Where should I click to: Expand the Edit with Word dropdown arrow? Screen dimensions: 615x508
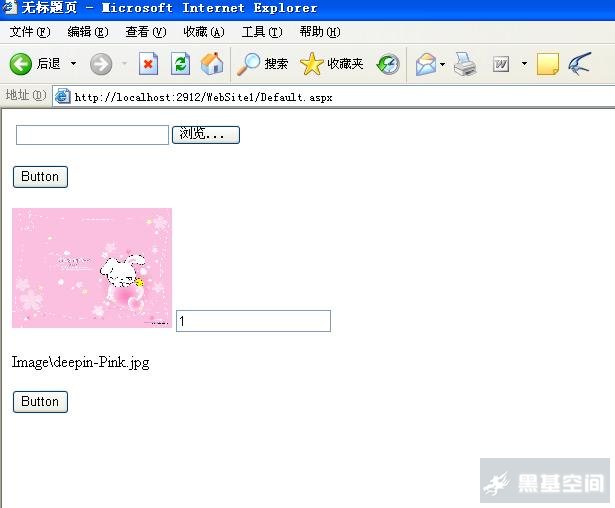(524, 64)
